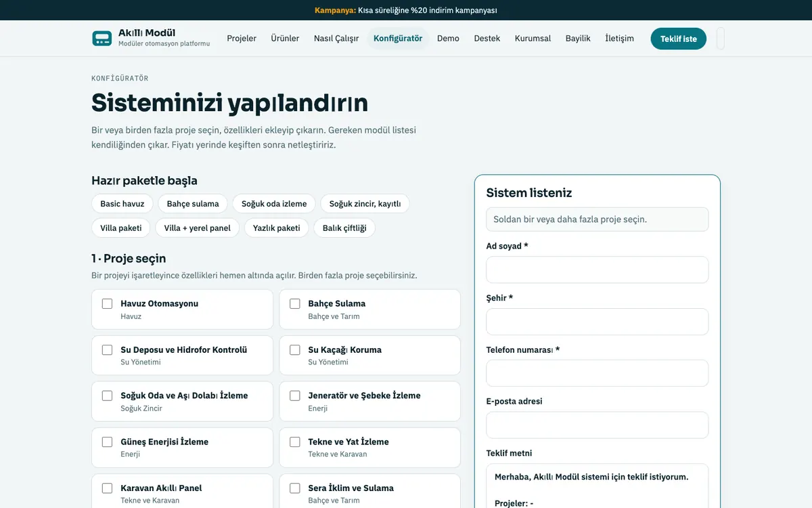812x508 pixels.
Task: Click the Telefon numarası field
Action: pos(597,373)
